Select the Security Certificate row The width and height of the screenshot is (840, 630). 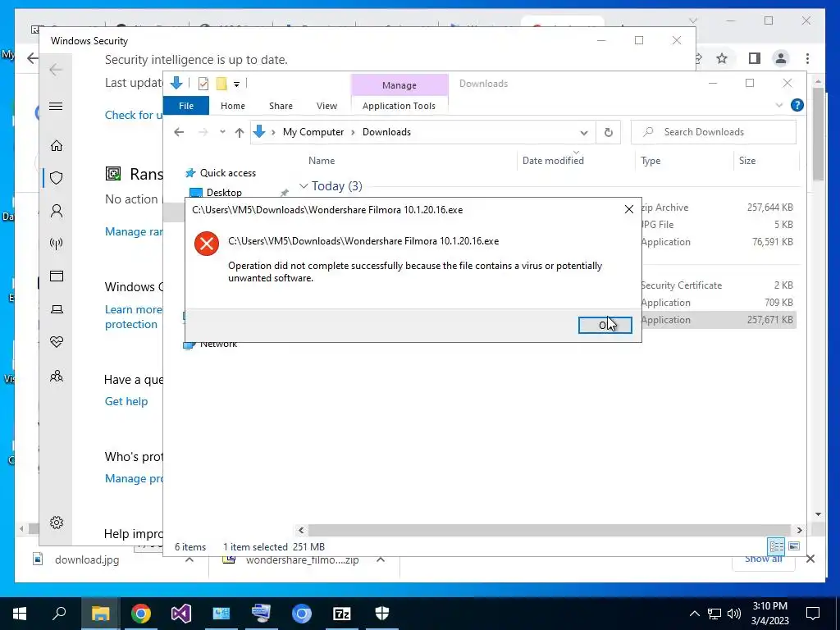click(718, 285)
